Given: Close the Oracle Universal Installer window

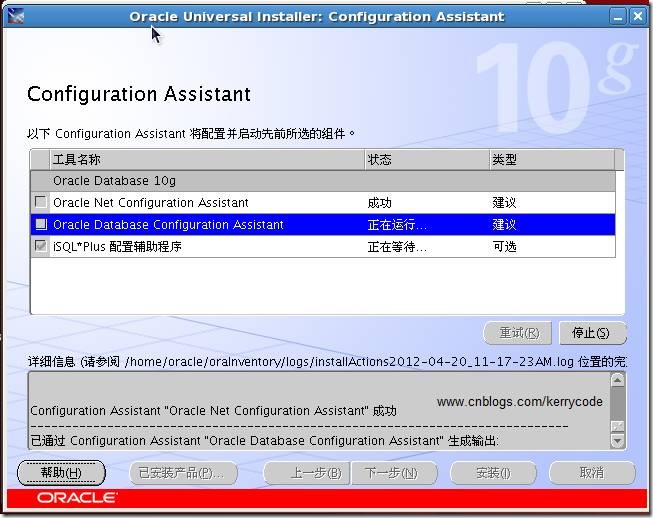Looking at the screenshot, I should tap(638, 17).
